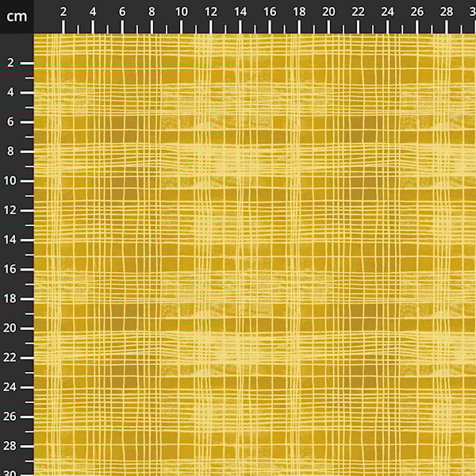Select the 8 label on the vertical ruler
The image size is (476, 476).
coord(10,152)
